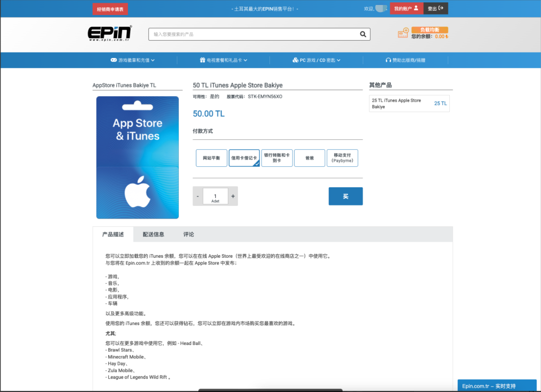541x392 pixels.
Task: Click the add-balance wallet icon
Action: point(403,33)
